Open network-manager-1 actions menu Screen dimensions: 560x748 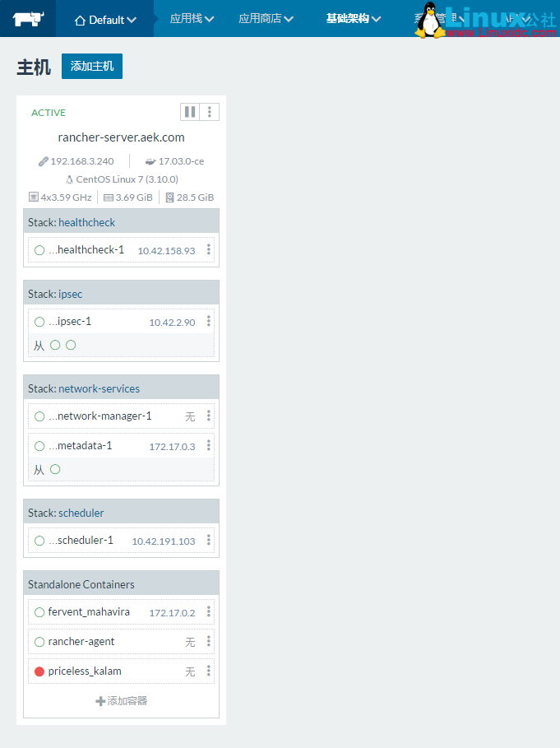pos(209,416)
